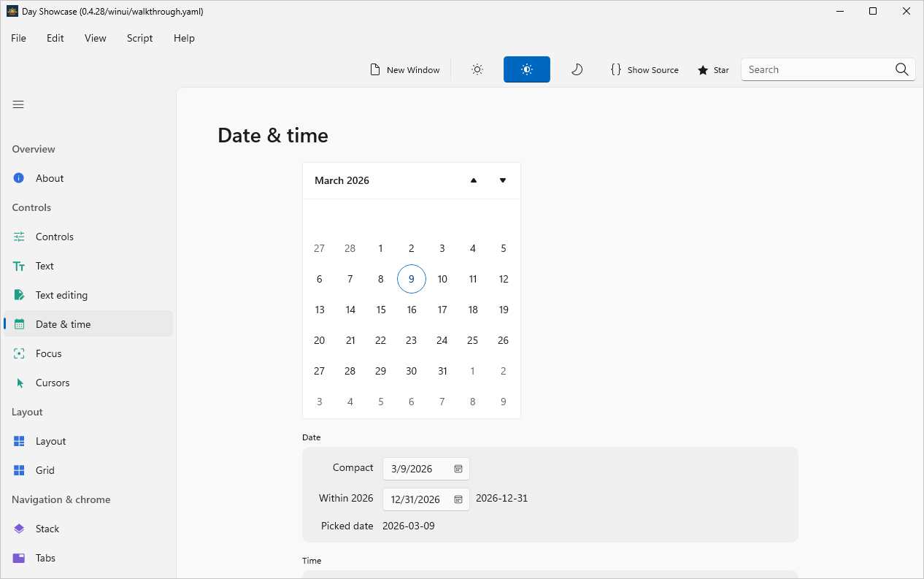
Task: Open the Script menu
Action: 140,38
